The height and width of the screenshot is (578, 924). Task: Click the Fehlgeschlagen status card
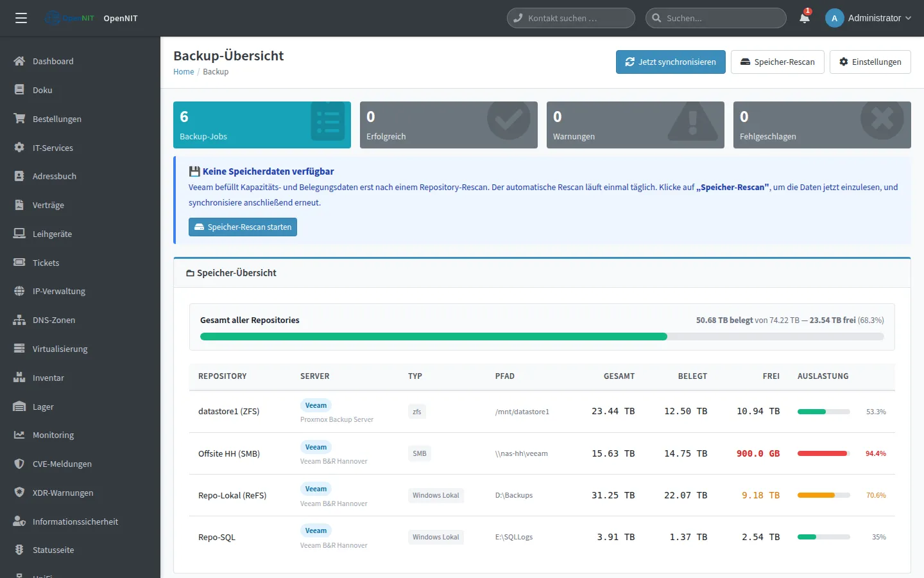(822, 125)
